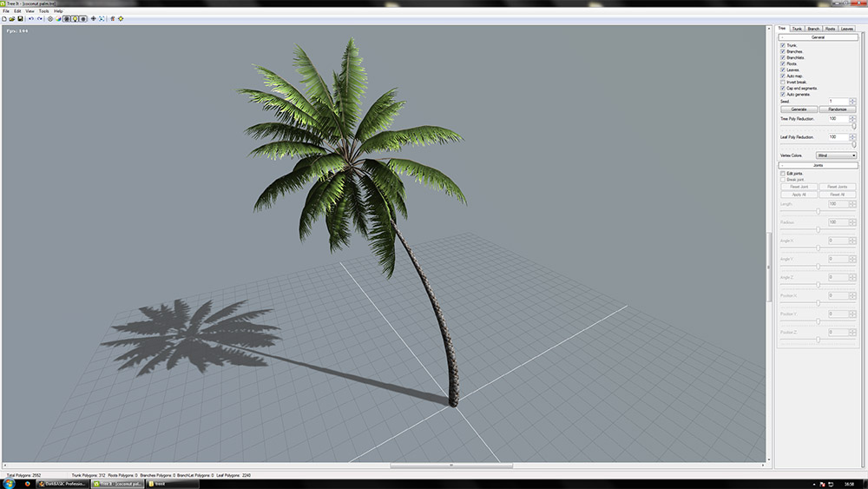Click the red tree toolbar icon
868x489 pixels.
click(112, 19)
